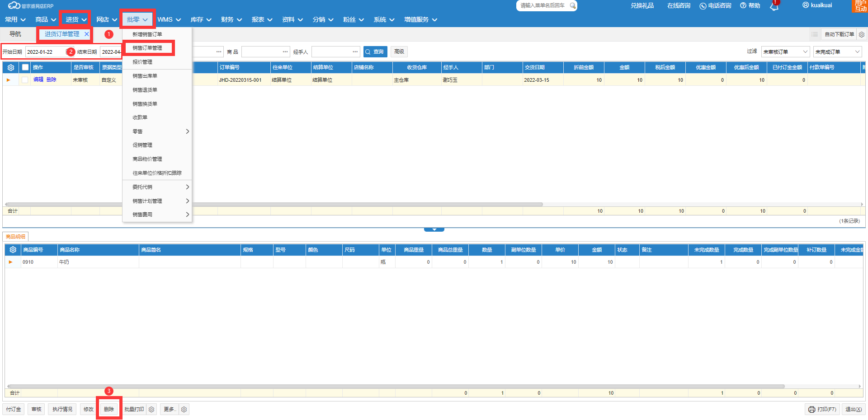Expand the 零售 submenu
868x420 pixels.
pos(157,131)
